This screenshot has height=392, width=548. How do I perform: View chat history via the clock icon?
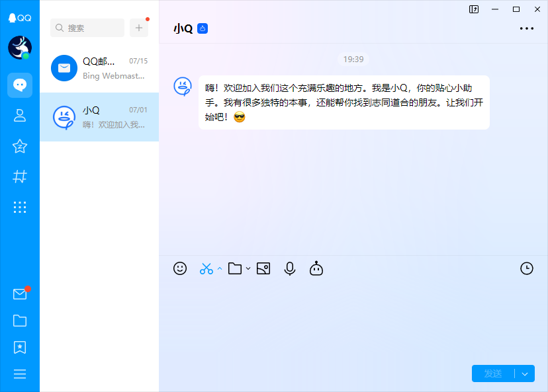(526, 268)
